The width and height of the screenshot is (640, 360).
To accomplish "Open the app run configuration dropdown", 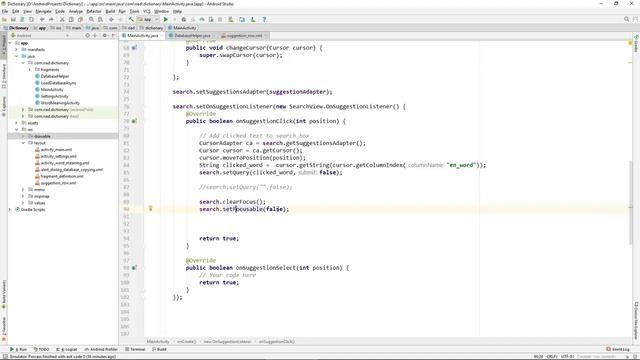I will click(148, 19).
